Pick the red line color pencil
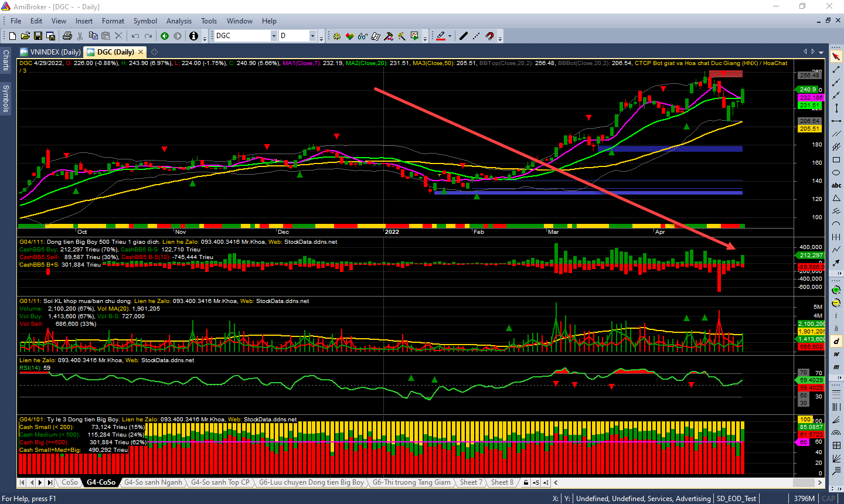Image resolution: width=844 pixels, height=504 pixels. (x=441, y=36)
